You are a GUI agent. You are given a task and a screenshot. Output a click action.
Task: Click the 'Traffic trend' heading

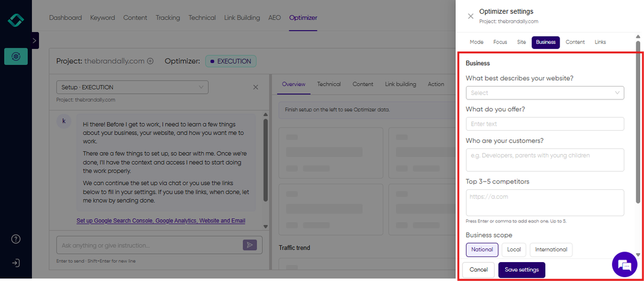tap(294, 248)
